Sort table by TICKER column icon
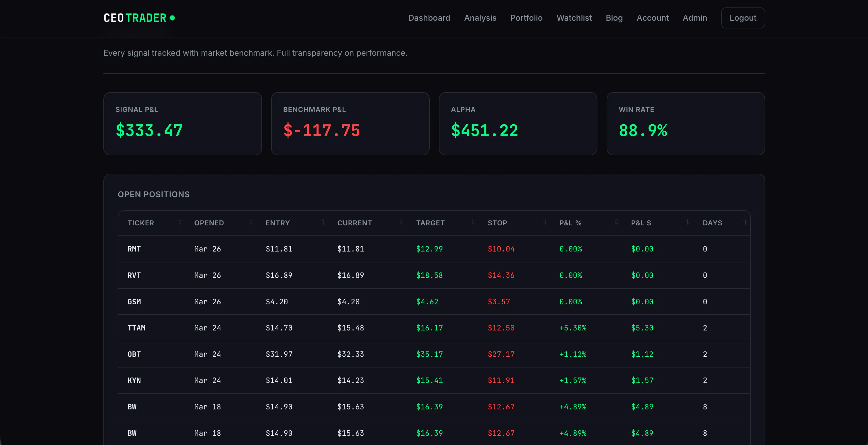This screenshot has height=445, width=868. (x=180, y=222)
